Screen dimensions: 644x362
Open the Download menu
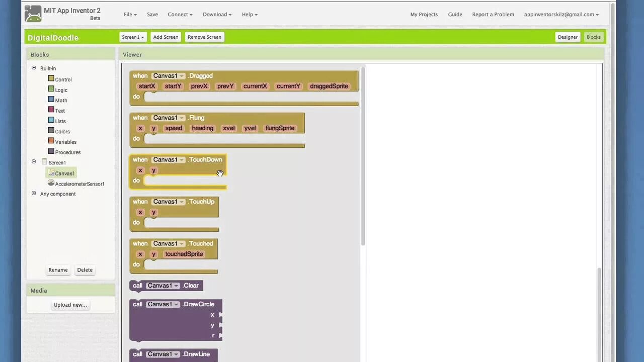point(217,15)
